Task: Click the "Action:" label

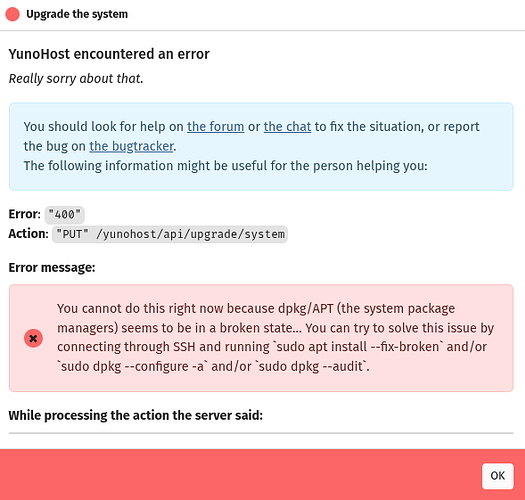Action: 28,234
